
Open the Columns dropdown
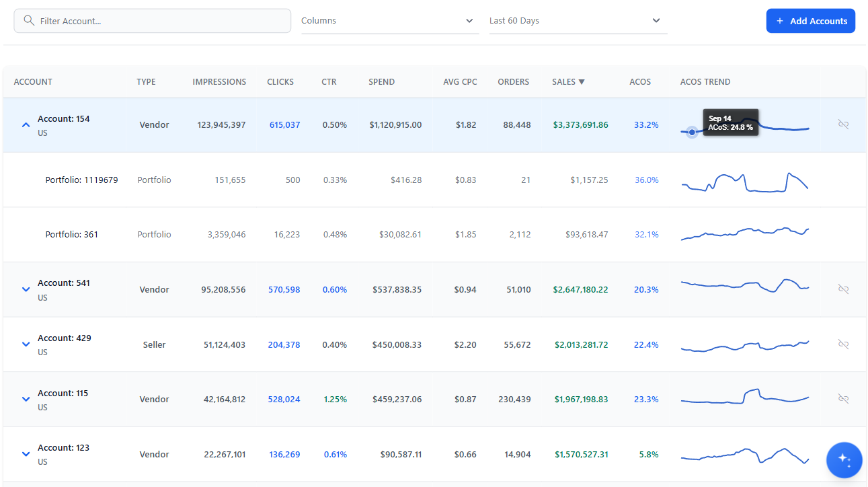point(390,20)
